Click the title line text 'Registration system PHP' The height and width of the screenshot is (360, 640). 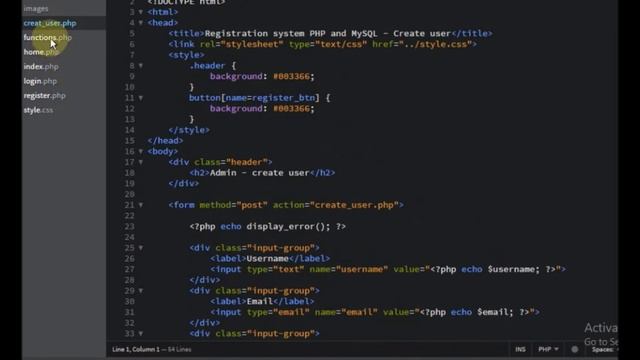265,33
